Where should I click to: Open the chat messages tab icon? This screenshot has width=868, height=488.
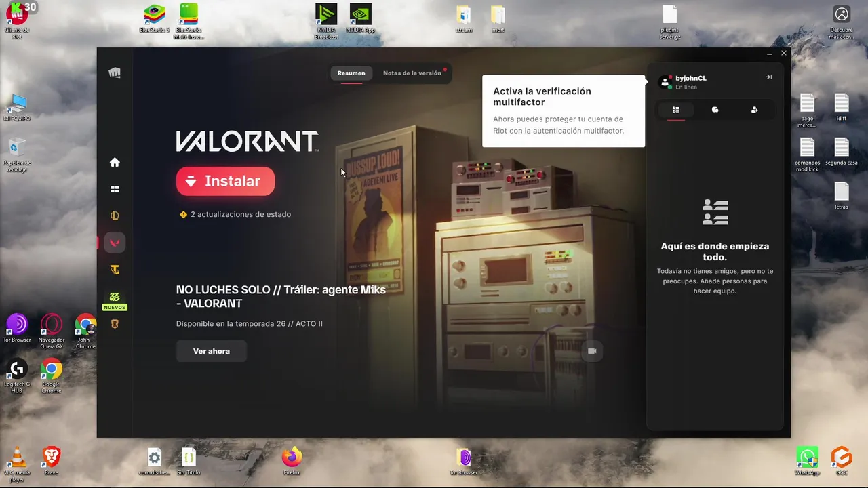(x=715, y=110)
